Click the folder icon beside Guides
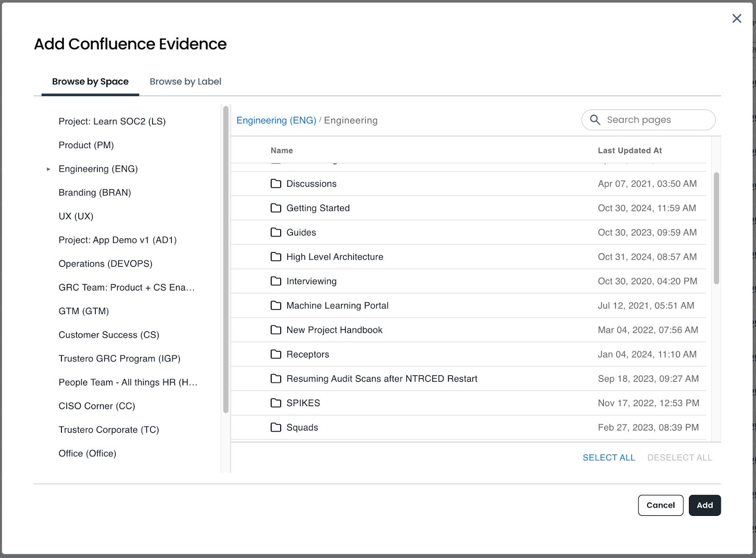Screen dimensions: 756x558 pyautogui.click(x=276, y=232)
